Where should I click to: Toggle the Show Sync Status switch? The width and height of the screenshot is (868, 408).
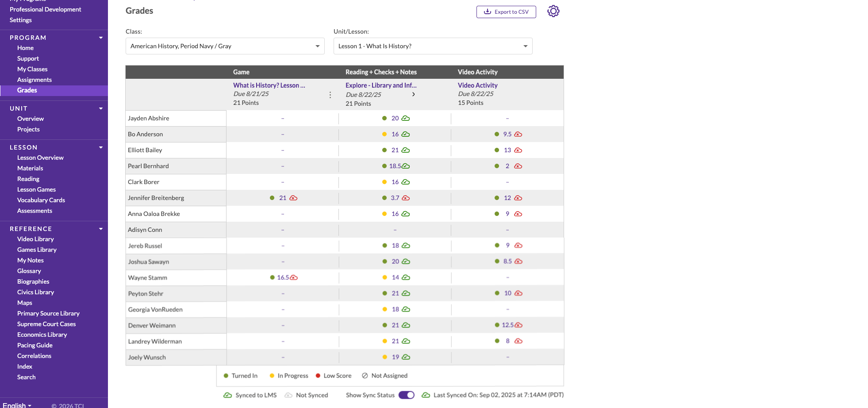(x=407, y=395)
